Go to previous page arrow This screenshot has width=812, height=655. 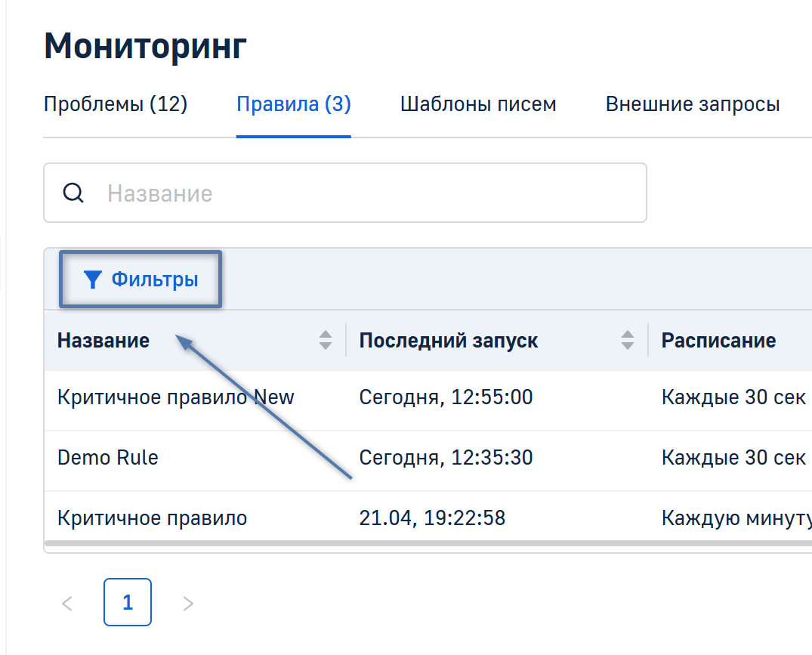[67, 603]
